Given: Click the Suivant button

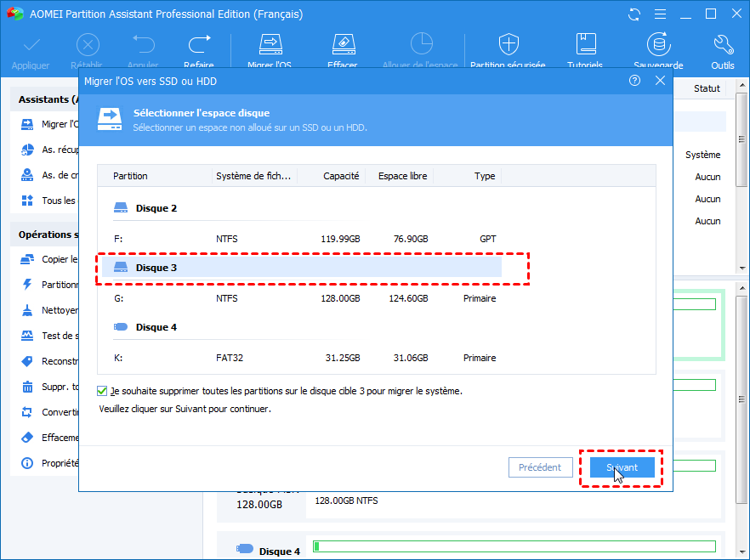Looking at the screenshot, I should pyautogui.click(x=622, y=467).
